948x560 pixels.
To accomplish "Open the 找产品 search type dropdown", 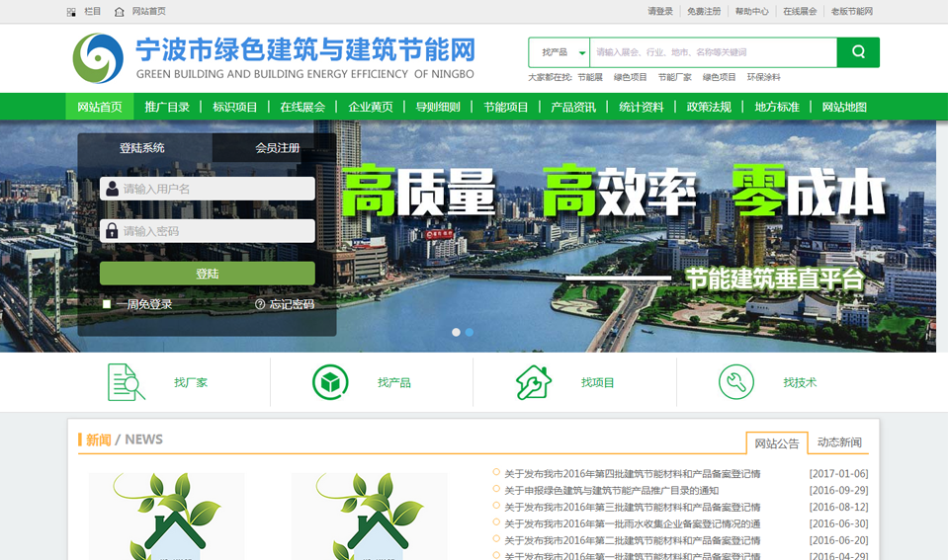I will click(560, 52).
